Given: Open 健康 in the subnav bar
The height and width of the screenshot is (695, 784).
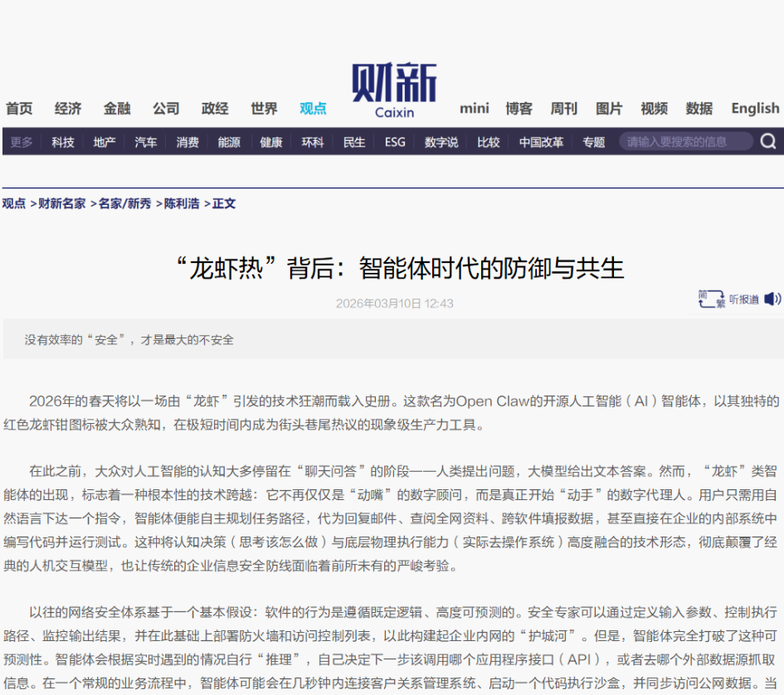Looking at the screenshot, I should point(271,143).
